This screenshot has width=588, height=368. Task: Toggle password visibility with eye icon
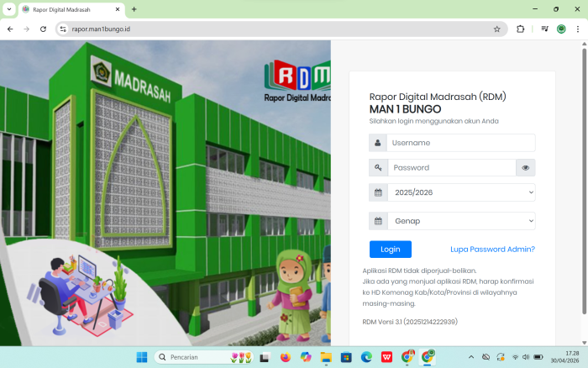click(525, 168)
